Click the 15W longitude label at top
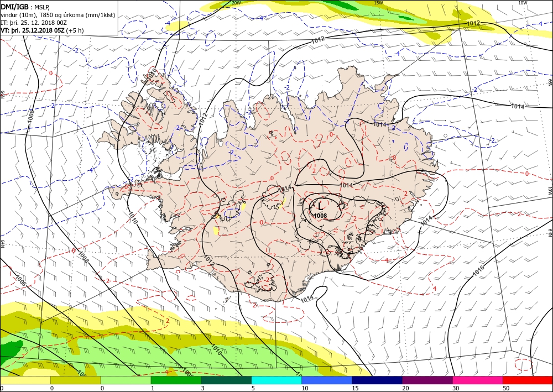This screenshot has width=553, height=392. point(378,3)
